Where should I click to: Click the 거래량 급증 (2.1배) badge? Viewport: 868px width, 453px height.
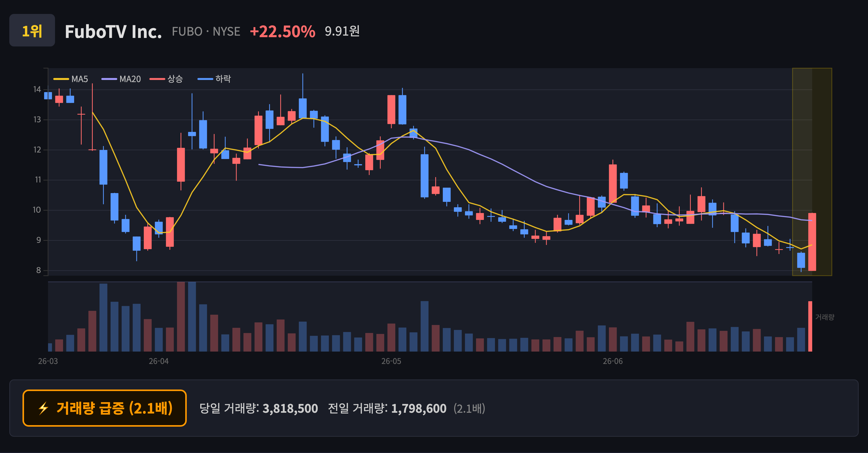pyautogui.click(x=104, y=408)
